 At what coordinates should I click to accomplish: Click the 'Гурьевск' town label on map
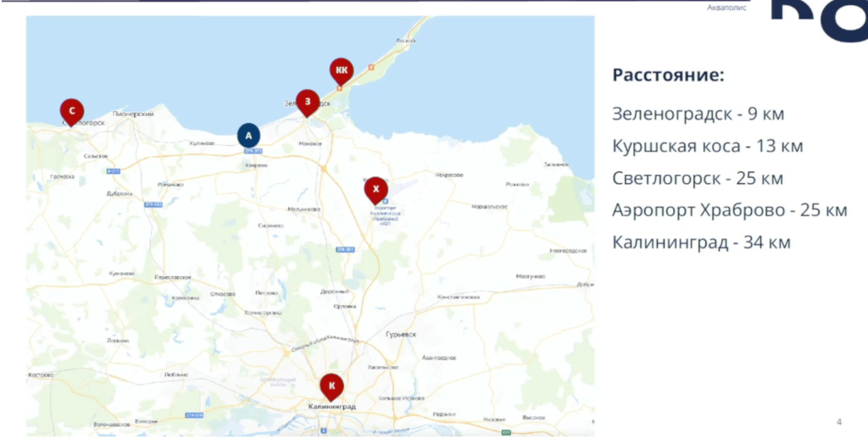tap(401, 334)
